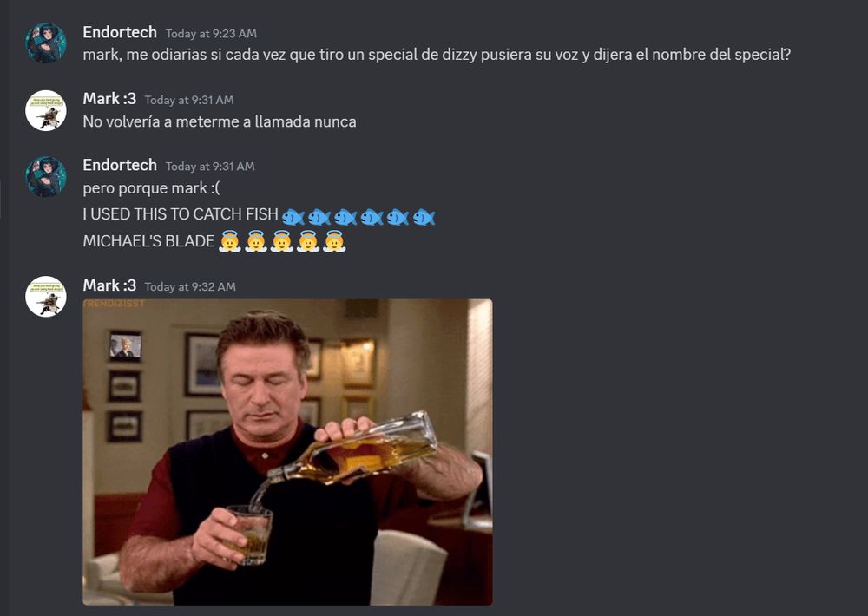Click the Endortech username at 9:31 AM
Image resolution: width=868 pixels, height=616 pixels.
tap(120, 166)
